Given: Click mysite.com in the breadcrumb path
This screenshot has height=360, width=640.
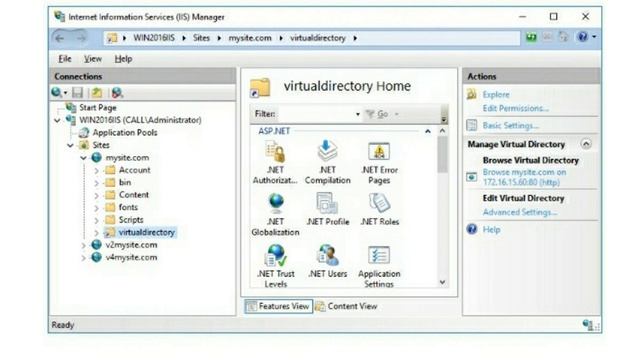Looking at the screenshot, I should [250, 38].
